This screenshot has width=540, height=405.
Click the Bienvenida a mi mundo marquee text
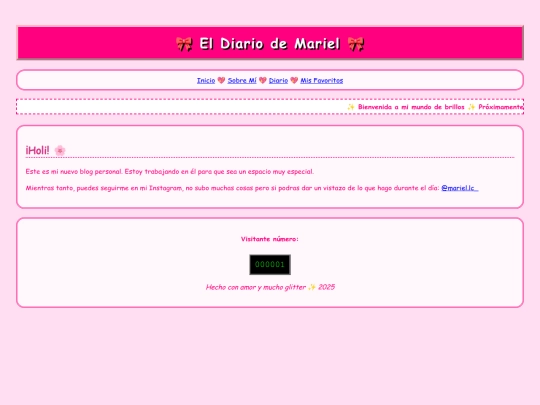pos(411,107)
